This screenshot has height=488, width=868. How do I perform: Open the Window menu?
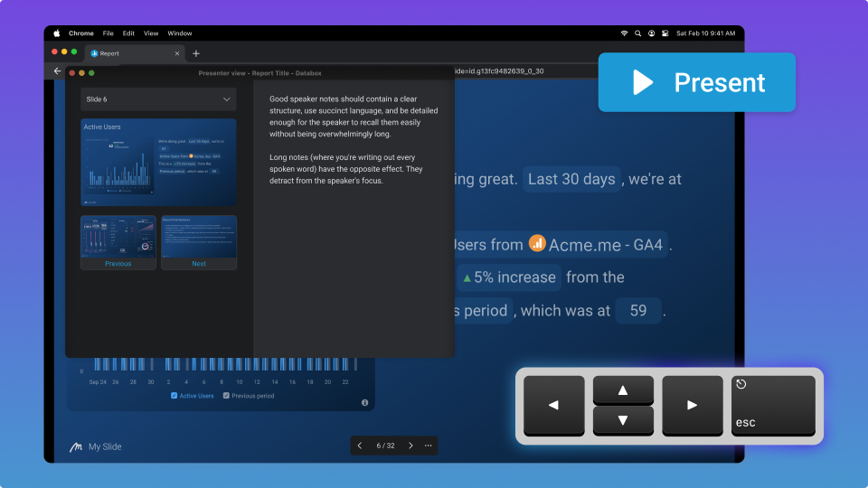180,33
